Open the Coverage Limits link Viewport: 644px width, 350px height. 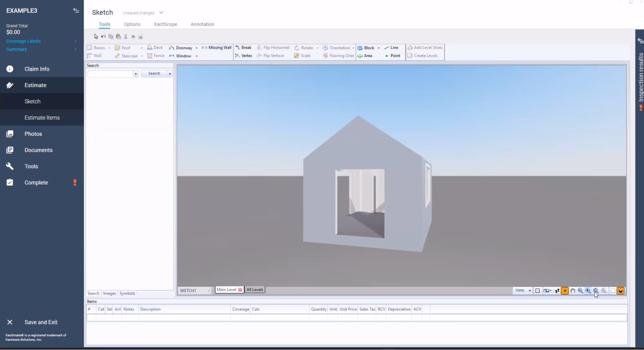coord(24,41)
